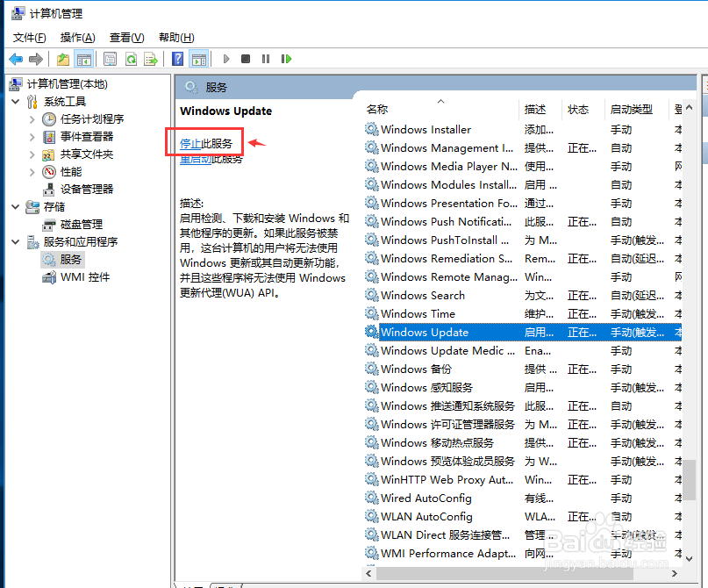
Task: Open the 查看(V) menu
Action: pos(127,38)
